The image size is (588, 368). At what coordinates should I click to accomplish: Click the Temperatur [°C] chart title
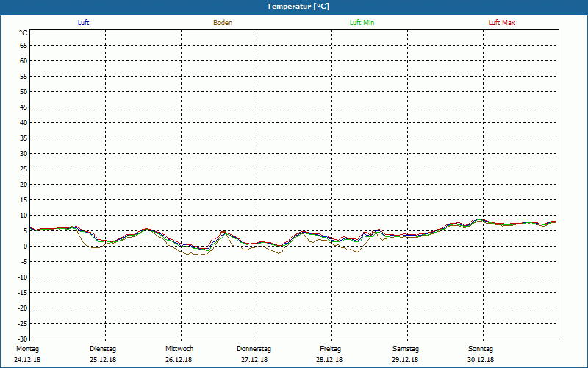(298, 7)
